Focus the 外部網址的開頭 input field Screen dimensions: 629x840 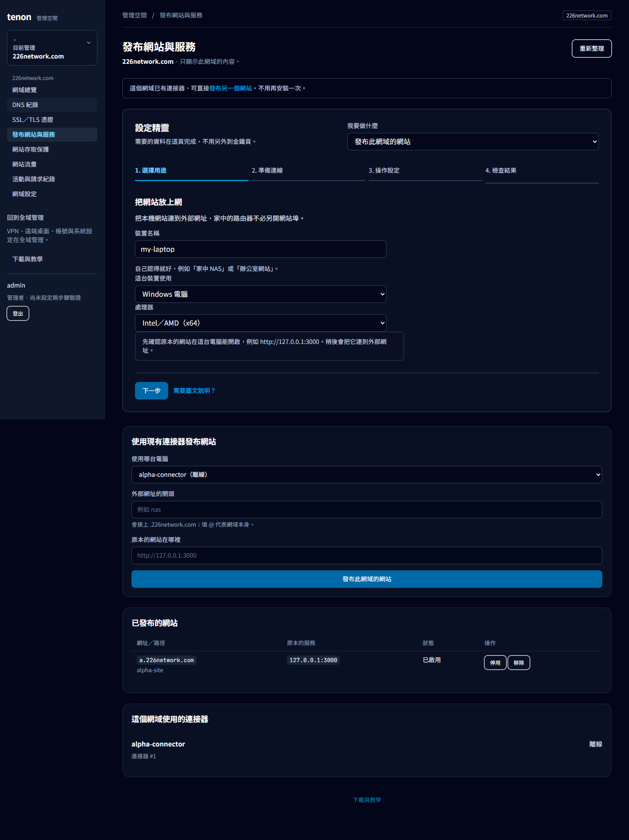click(x=366, y=510)
